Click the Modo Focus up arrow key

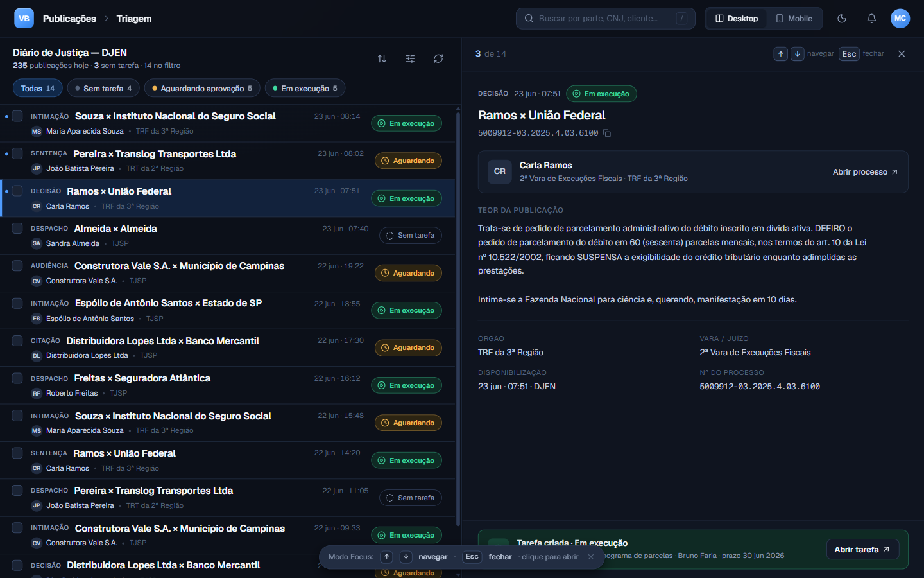pyautogui.click(x=386, y=557)
